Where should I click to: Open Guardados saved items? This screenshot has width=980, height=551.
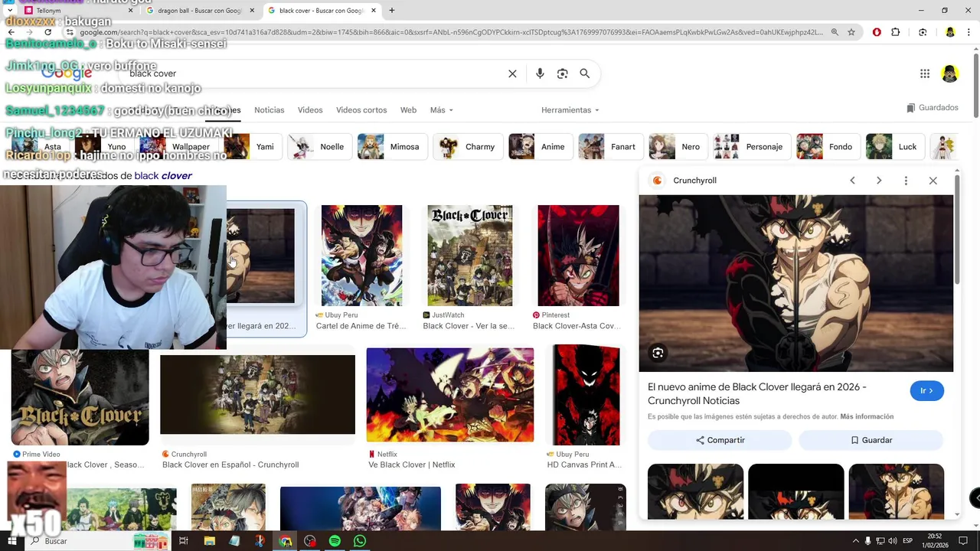[932, 108]
